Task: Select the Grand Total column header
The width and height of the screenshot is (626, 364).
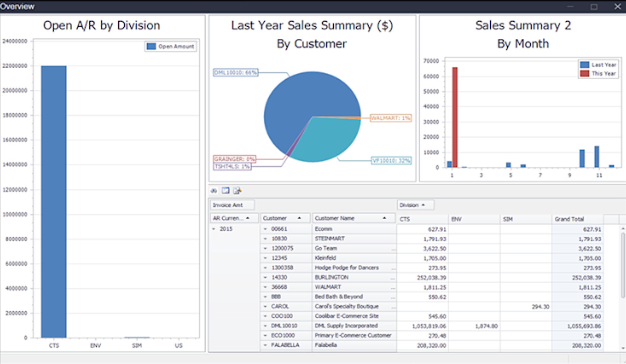Action: [577, 219]
